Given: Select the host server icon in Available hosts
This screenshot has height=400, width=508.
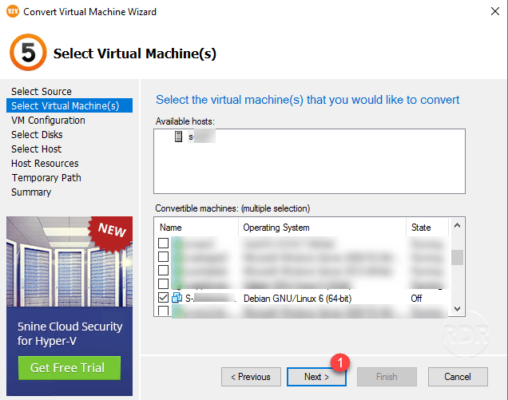Looking at the screenshot, I should click(179, 136).
